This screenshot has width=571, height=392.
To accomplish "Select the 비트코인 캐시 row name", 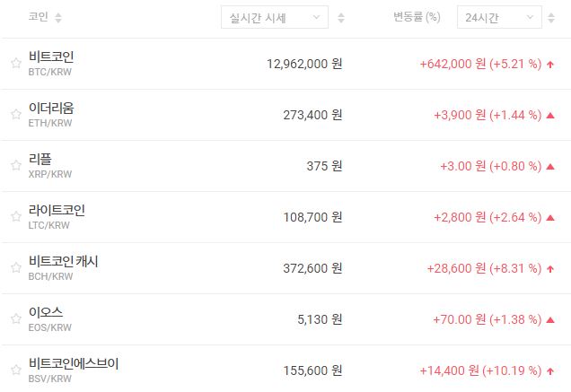I will click(64, 261).
